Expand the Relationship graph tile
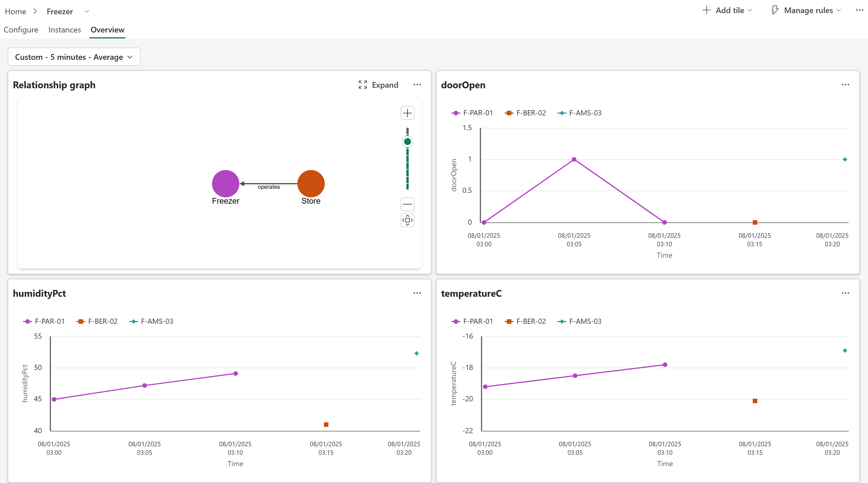The image size is (868, 483). click(378, 85)
